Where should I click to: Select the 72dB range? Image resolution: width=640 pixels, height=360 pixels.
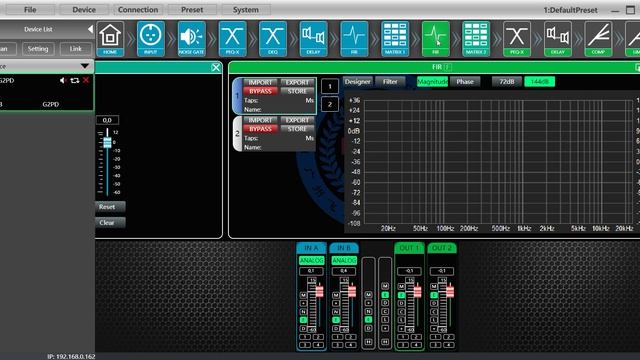pos(507,82)
